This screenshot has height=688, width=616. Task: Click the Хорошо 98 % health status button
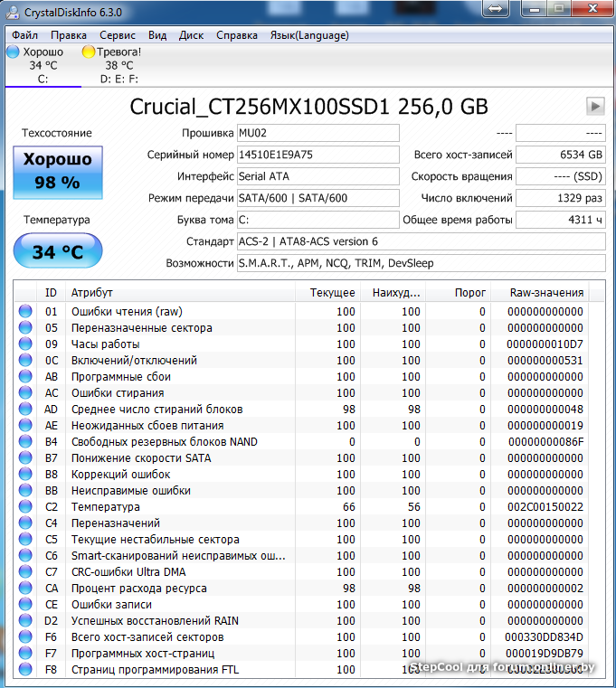(x=57, y=171)
